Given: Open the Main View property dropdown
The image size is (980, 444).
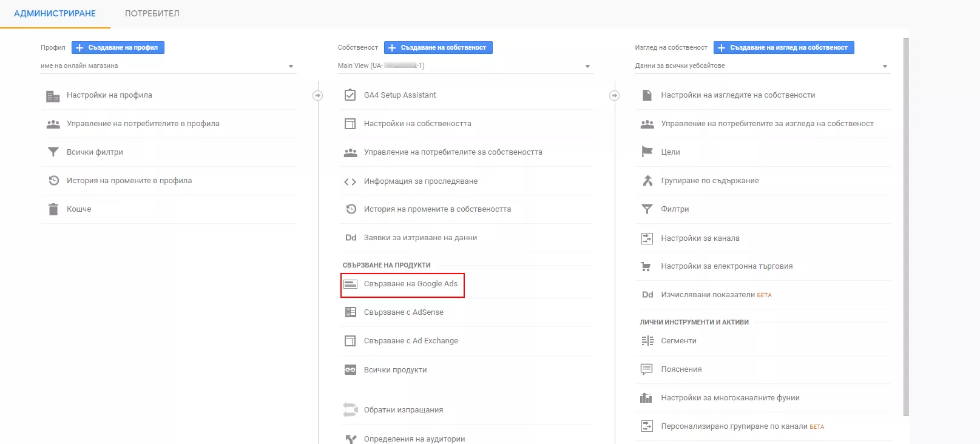Looking at the screenshot, I should 465,66.
